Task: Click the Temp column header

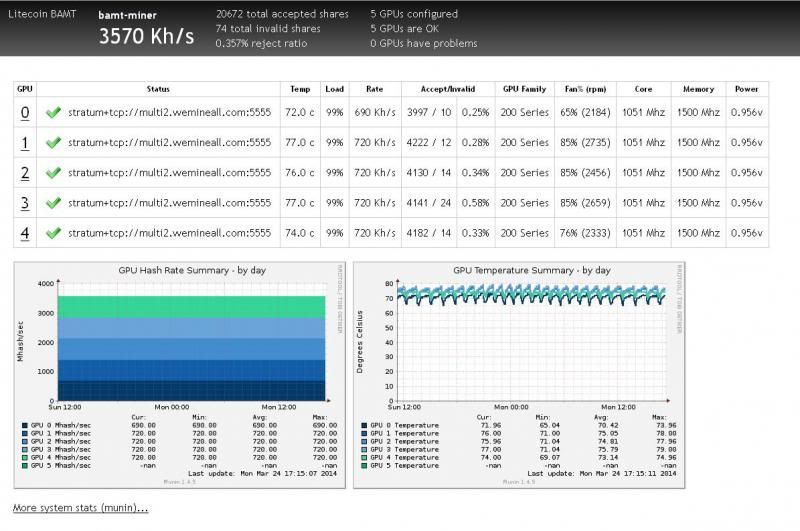Action: coord(300,89)
